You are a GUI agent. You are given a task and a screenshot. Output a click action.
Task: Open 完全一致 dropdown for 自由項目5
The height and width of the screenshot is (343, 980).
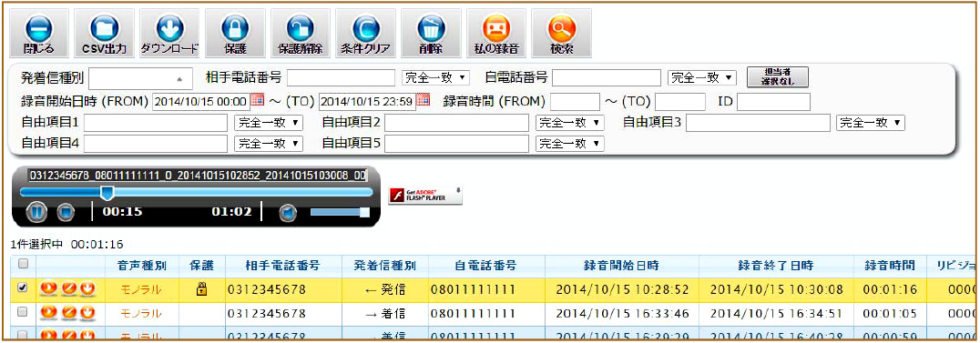click(x=570, y=144)
